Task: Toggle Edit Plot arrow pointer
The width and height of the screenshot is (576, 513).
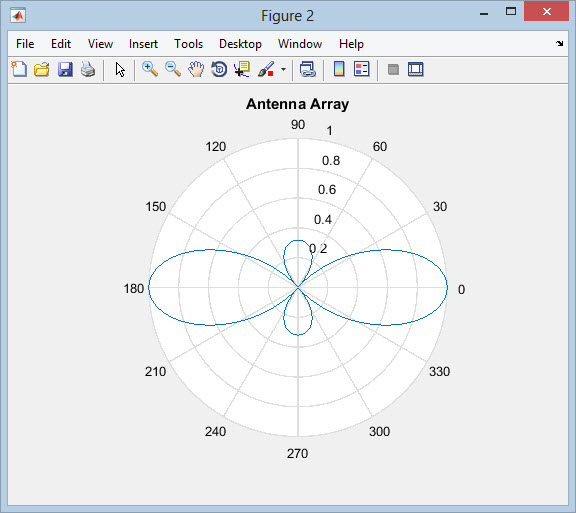Action: pyautogui.click(x=120, y=69)
